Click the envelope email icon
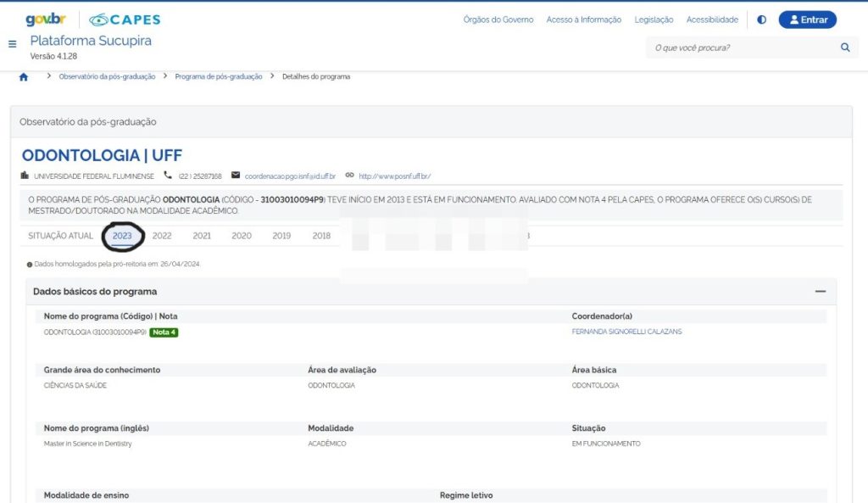The image size is (868, 503). (236, 175)
